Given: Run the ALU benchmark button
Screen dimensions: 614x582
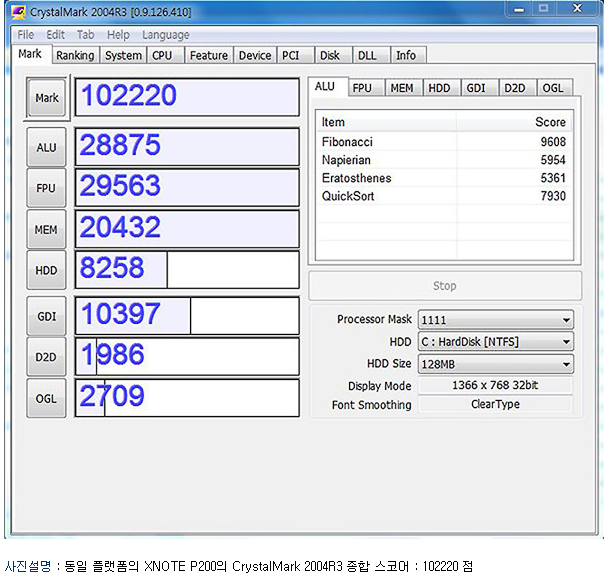Looking at the screenshot, I should click(46, 148).
